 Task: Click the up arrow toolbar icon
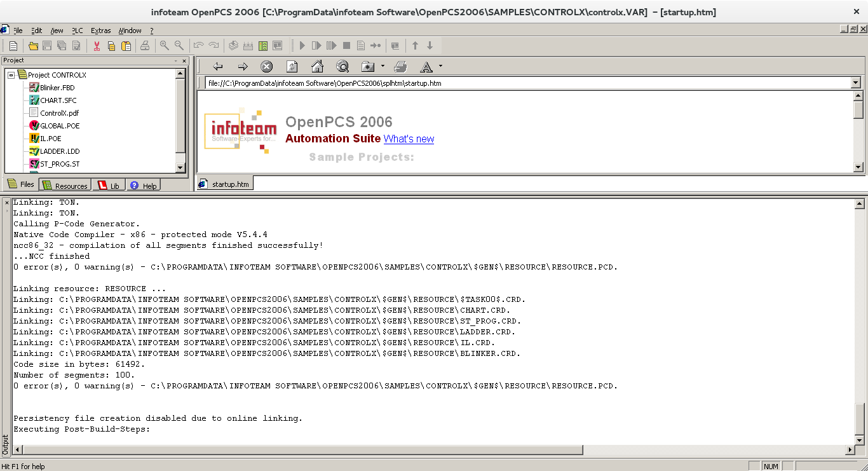[x=415, y=46]
